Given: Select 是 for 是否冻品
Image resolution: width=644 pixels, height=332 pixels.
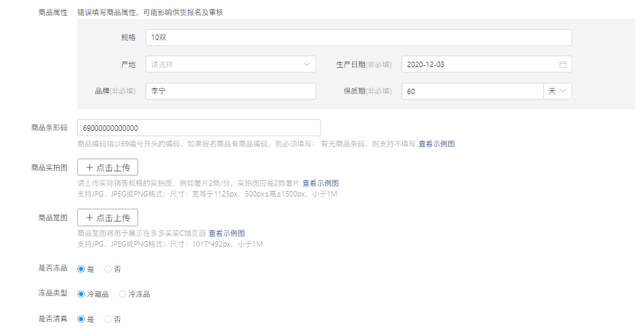Looking at the screenshot, I should coord(81,269).
